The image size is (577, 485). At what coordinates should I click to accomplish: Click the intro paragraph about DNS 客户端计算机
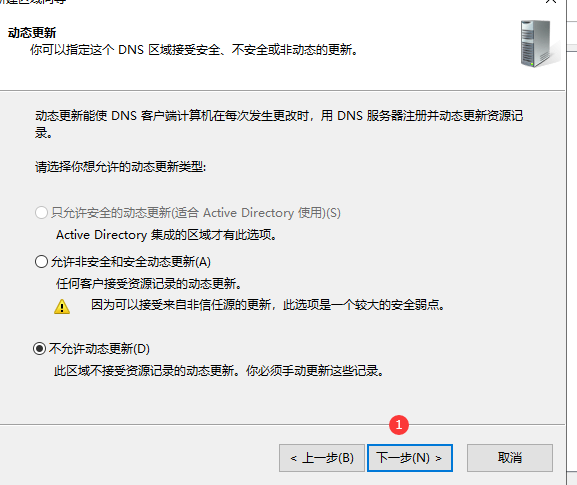coord(279,124)
